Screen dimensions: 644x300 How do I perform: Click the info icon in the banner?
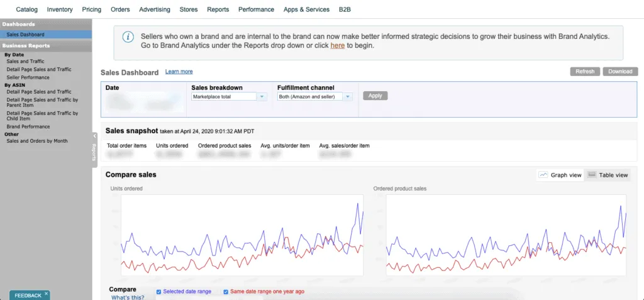click(128, 37)
